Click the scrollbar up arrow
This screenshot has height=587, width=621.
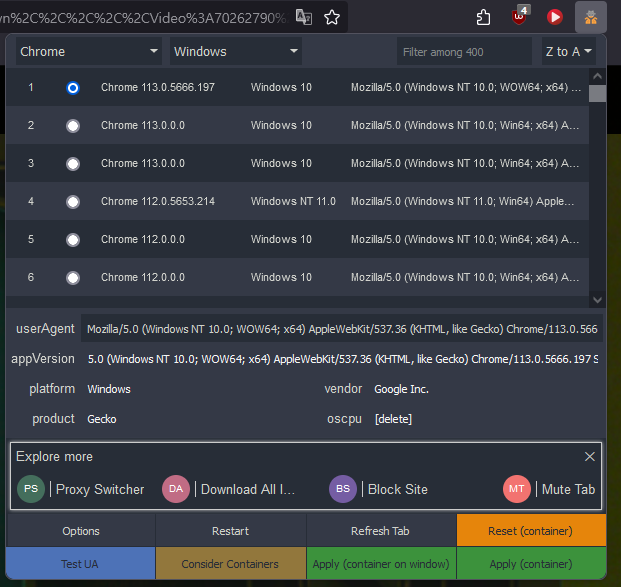coord(597,76)
